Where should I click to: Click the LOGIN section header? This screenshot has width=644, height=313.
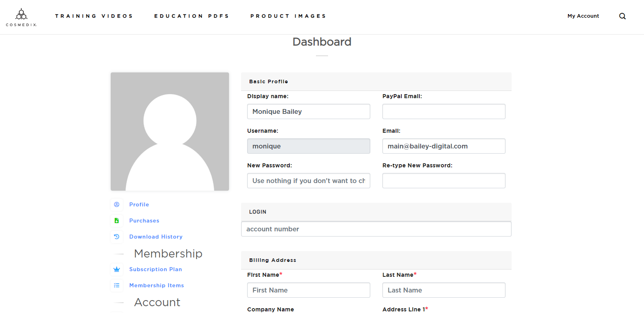tap(376, 212)
